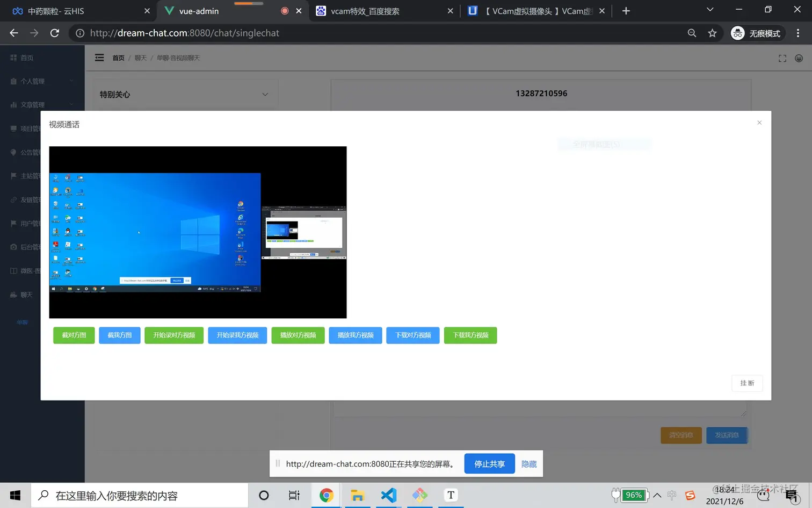Click the 文章管理 chart icon

pos(13,105)
